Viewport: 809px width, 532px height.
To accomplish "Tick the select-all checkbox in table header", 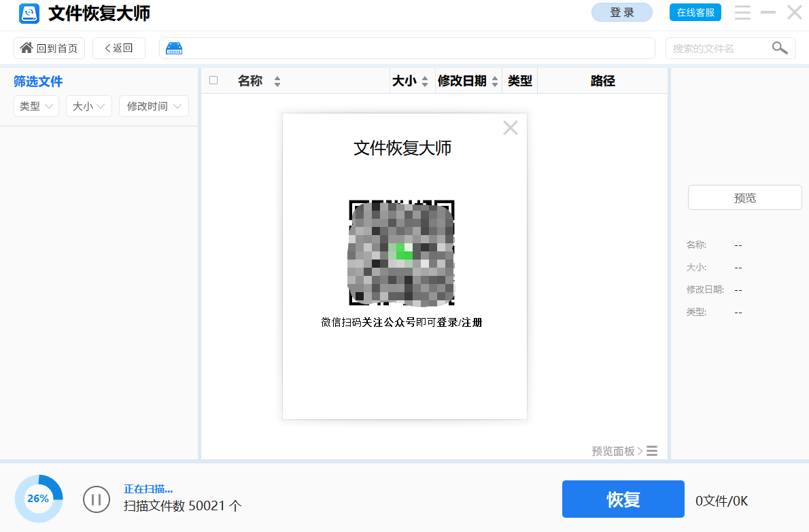I will click(213, 80).
